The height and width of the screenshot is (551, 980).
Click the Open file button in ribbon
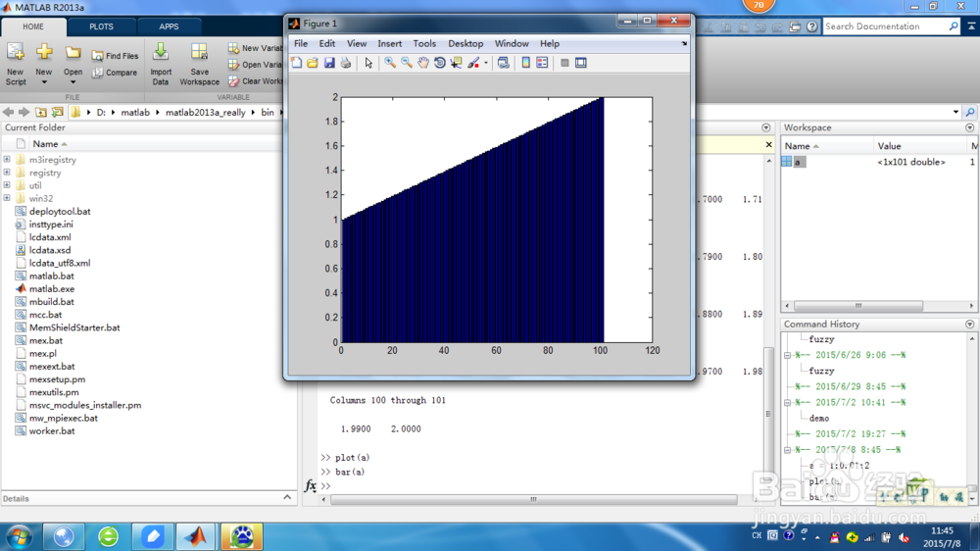click(73, 65)
